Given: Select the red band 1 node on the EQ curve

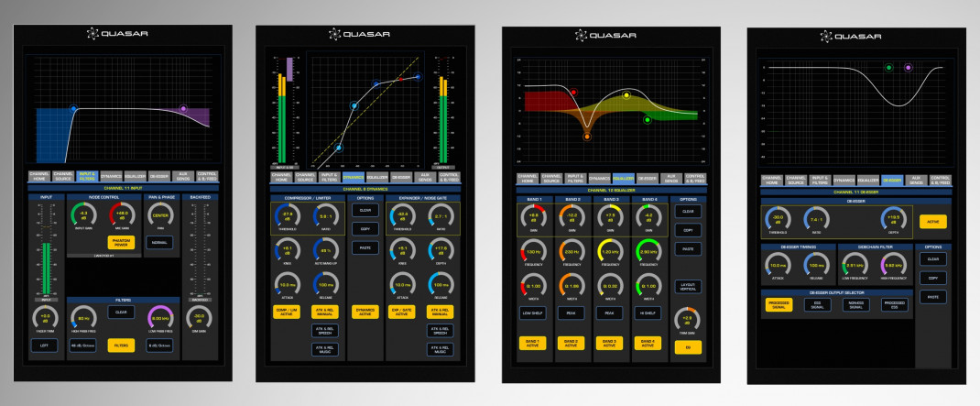Looking at the screenshot, I should coord(573,92).
